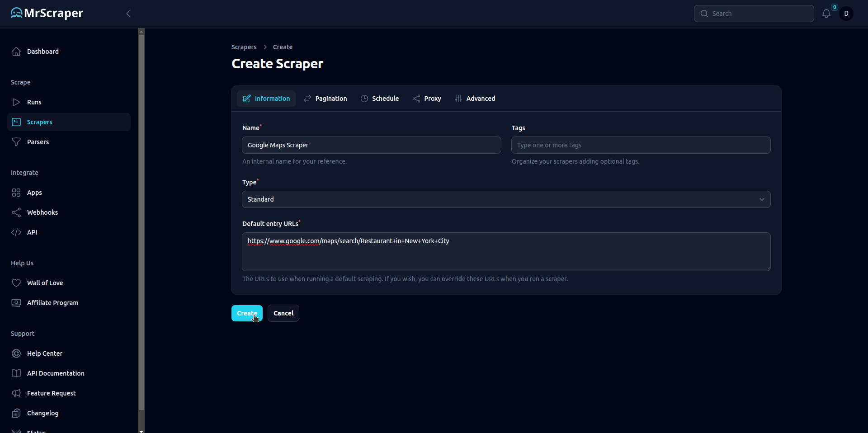Click the notification count badge
The width and height of the screenshot is (868, 433).
point(835,7)
